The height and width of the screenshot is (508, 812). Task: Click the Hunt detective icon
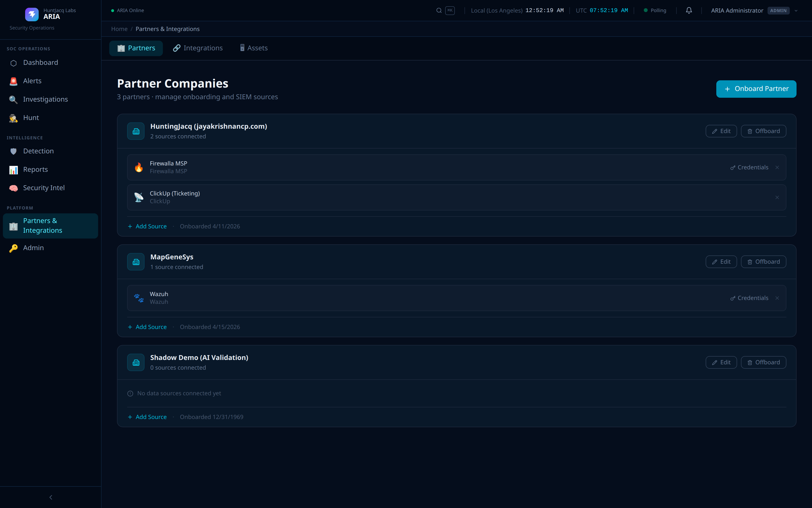point(14,118)
